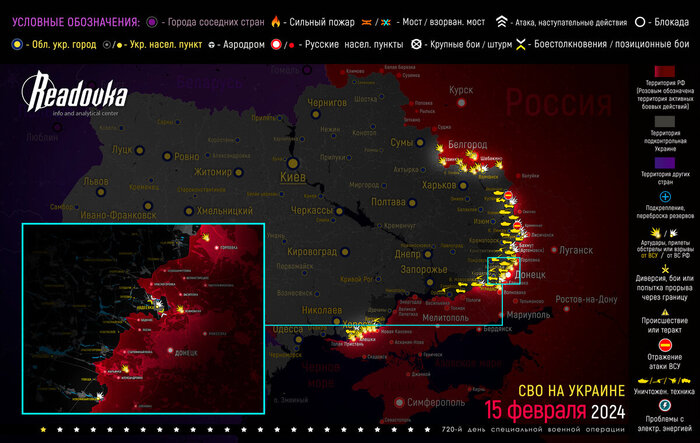Click the yellow shelling explosion icon in the side legend
700x443 pixels.
[x=656, y=233]
